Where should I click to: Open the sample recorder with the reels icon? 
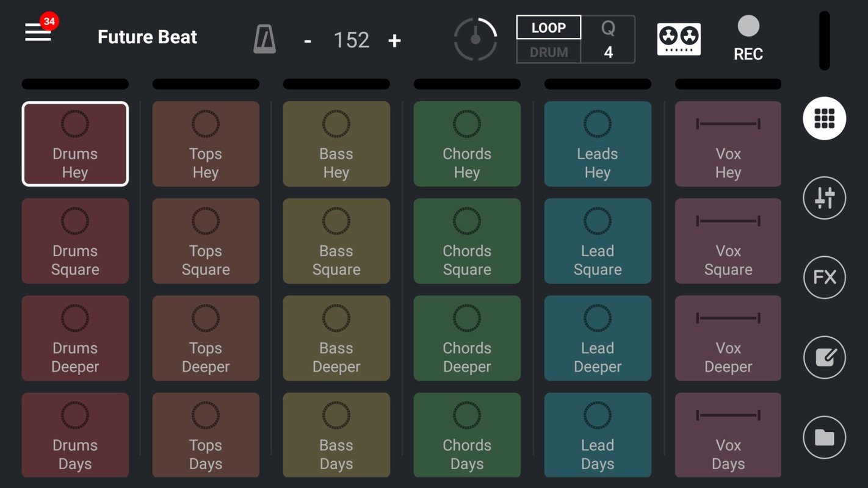pyautogui.click(x=679, y=38)
